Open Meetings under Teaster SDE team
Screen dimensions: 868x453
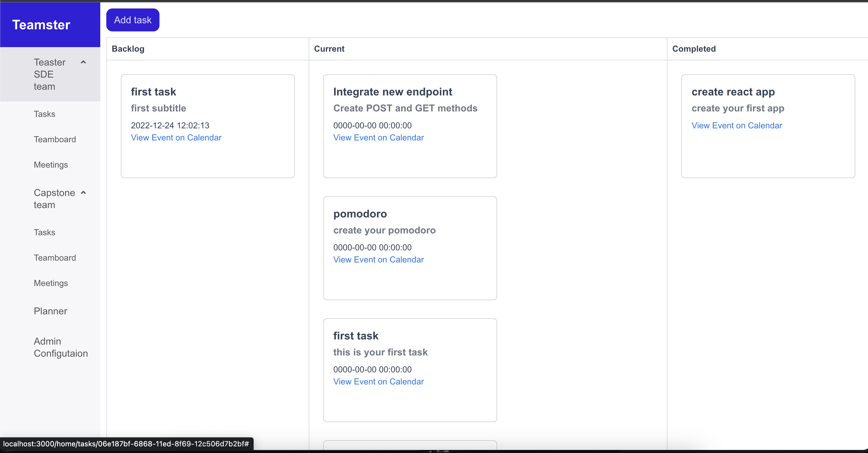51,165
